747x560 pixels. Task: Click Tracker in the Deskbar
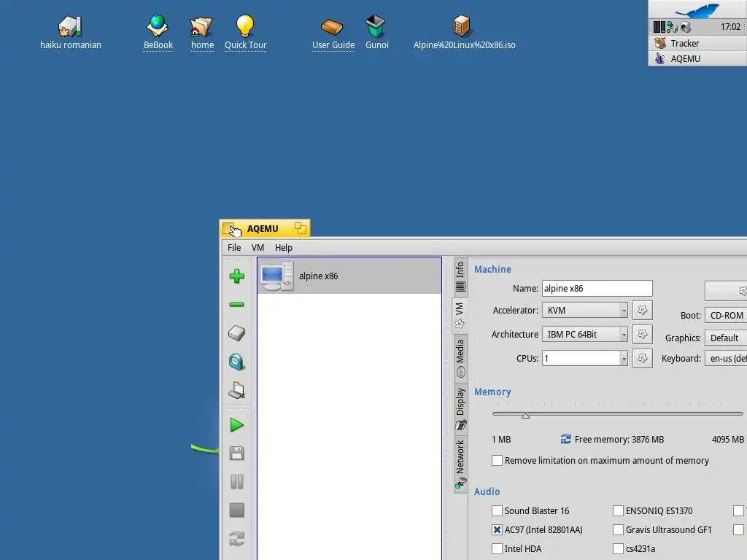coord(698,43)
